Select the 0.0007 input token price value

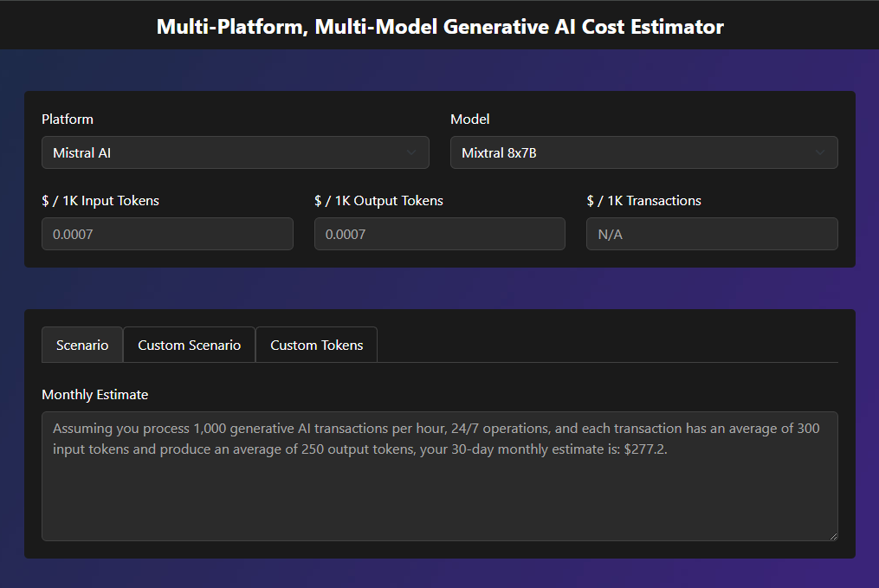(69, 233)
